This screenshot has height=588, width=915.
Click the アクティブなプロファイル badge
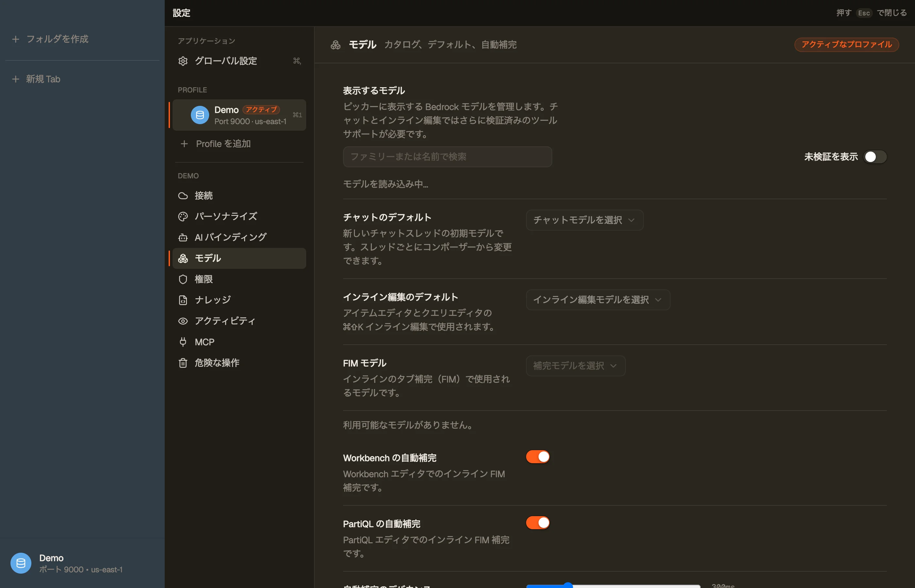coord(847,45)
